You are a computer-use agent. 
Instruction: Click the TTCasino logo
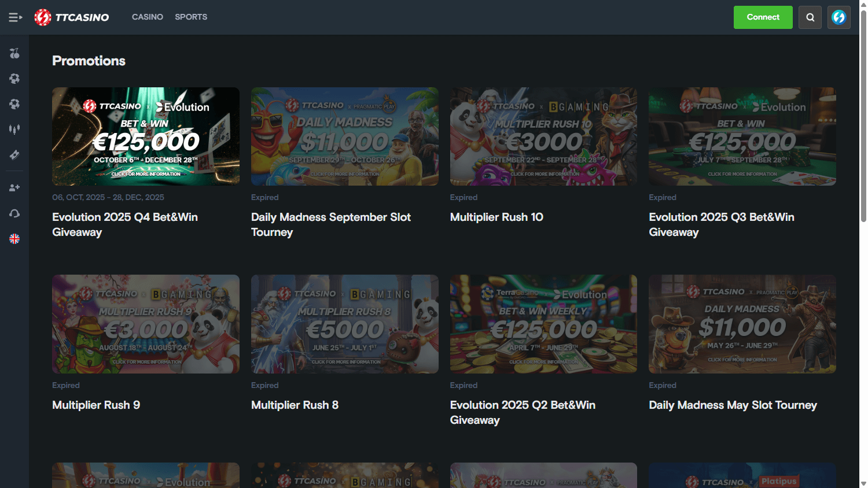coord(71,17)
